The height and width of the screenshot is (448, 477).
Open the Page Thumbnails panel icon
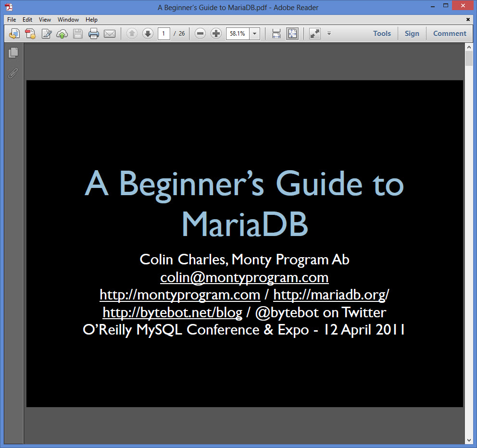(13, 52)
